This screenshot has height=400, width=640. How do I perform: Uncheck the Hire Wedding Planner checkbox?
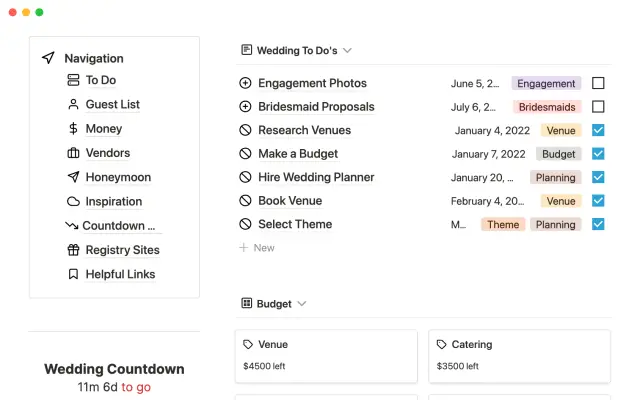point(598,177)
